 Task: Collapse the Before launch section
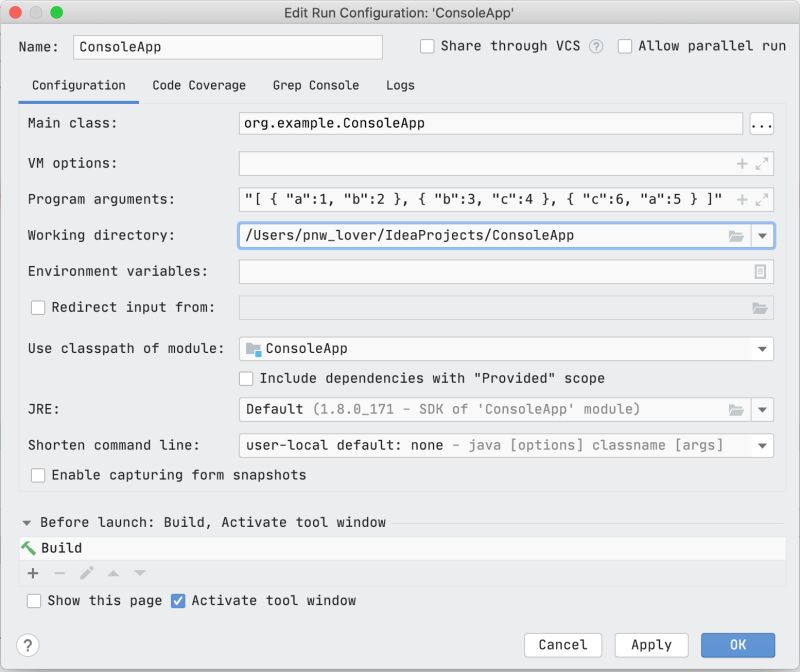pyautogui.click(x=27, y=520)
